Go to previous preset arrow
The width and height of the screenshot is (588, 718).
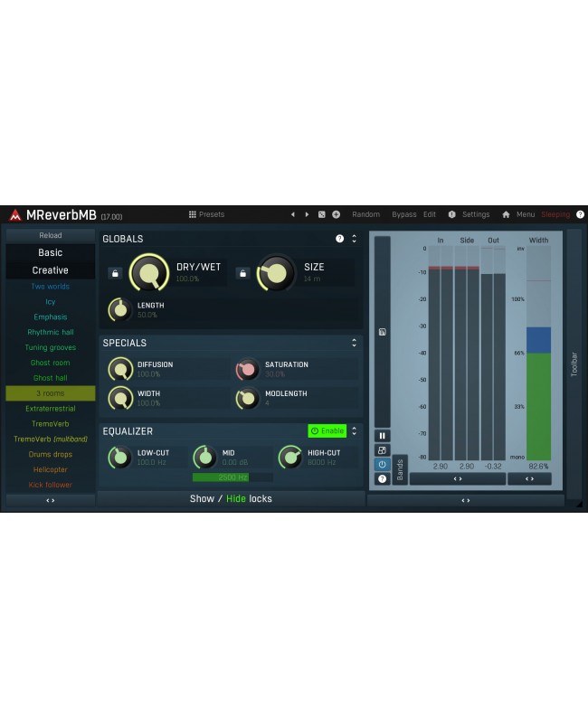point(292,214)
